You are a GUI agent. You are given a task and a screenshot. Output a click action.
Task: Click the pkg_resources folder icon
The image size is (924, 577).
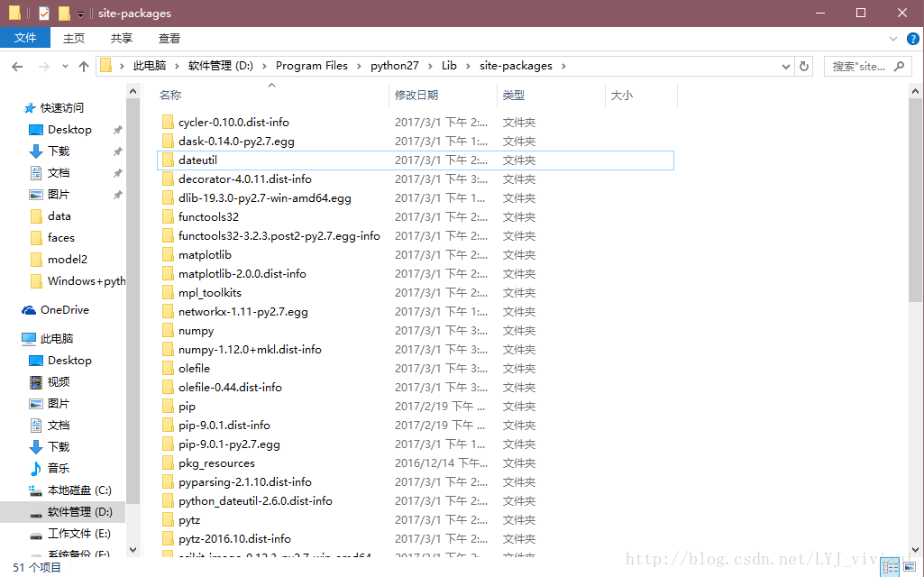point(168,463)
